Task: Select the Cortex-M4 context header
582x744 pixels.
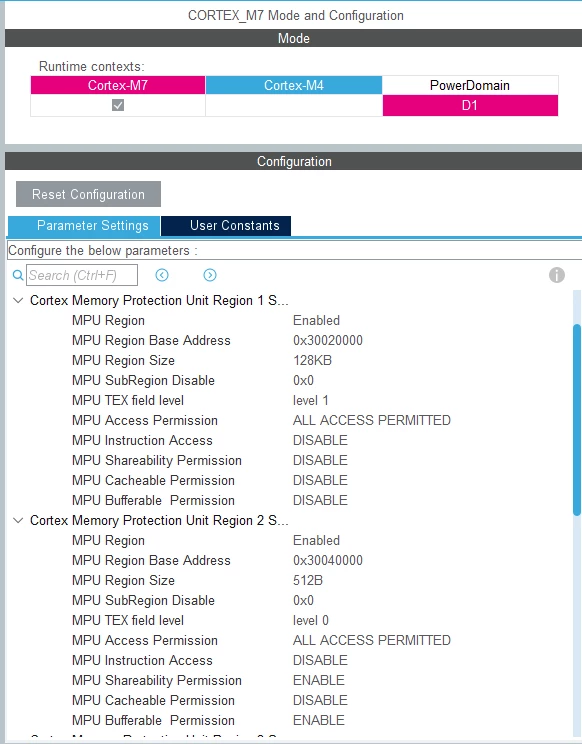Action: pyautogui.click(x=294, y=85)
